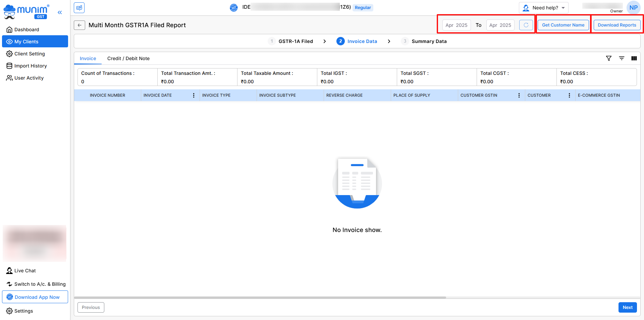Go to Summary Data step
Viewport: 644px width, 320px height.
[x=429, y=41]
